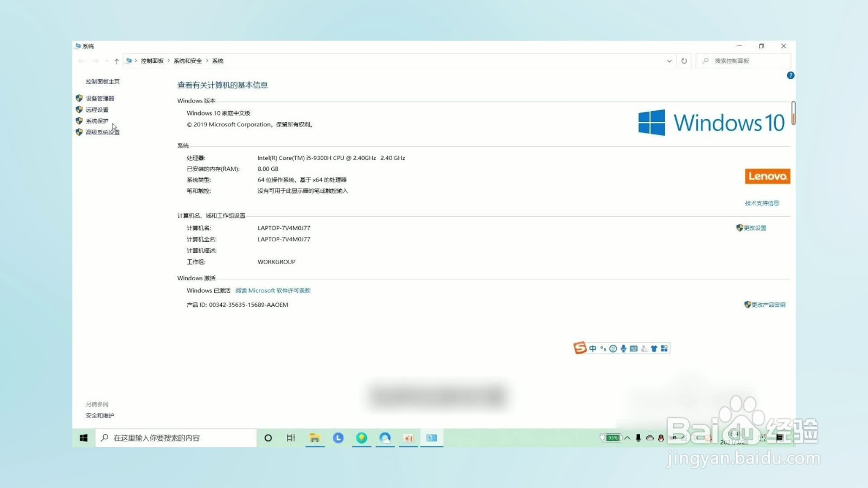Open the QQ penguin tray icon
This screenshot has width=868, height=488.
(661, 438)
